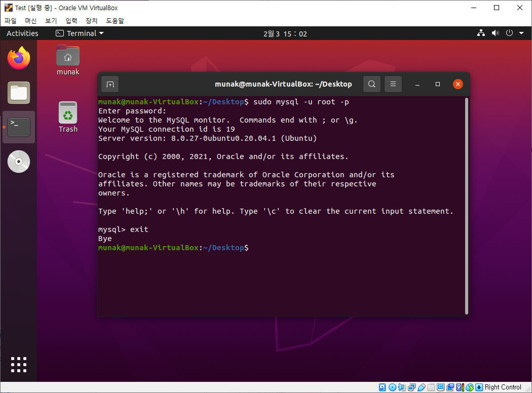532x393 pixels.
Task: Open the 장치 menu in VirtualBox
Action: point(91,21)
